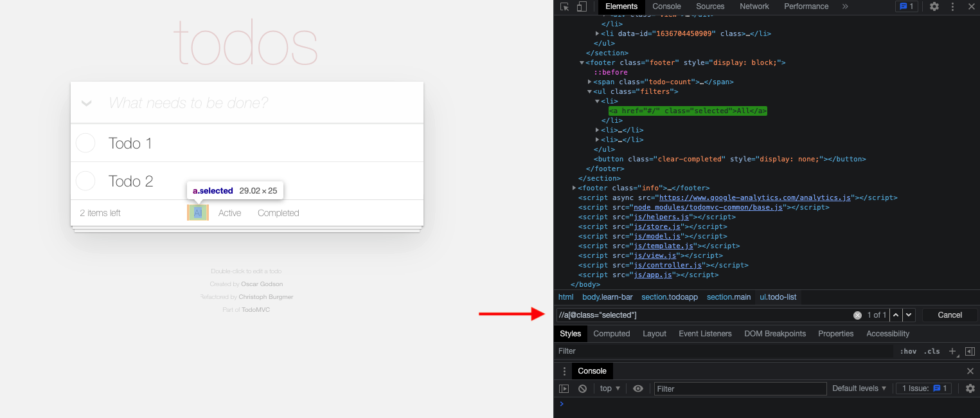Select body.learn-bar in the breadcrumb
980x418 pixels.
click(607, 297)
